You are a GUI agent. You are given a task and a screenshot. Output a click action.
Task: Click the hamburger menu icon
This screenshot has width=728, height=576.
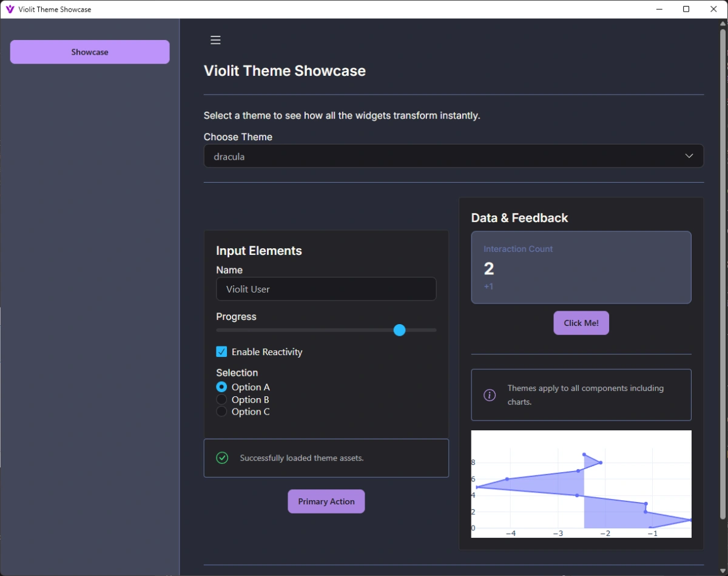coord(215,40)
